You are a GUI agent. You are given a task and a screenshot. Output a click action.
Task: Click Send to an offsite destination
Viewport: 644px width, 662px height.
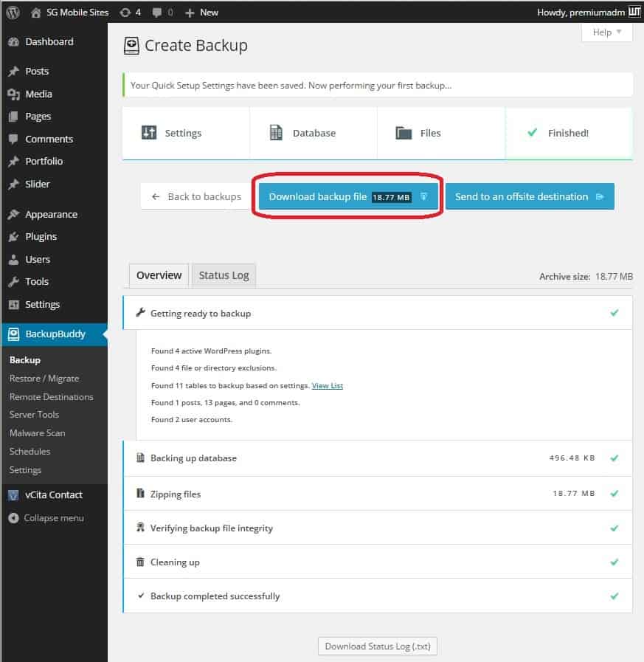pyautogui.click(x=530, y=196)
